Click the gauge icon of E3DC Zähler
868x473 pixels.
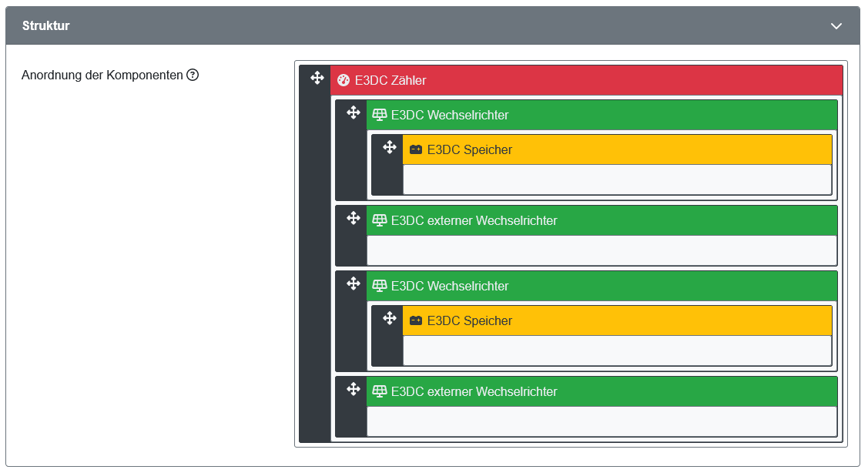344,80
